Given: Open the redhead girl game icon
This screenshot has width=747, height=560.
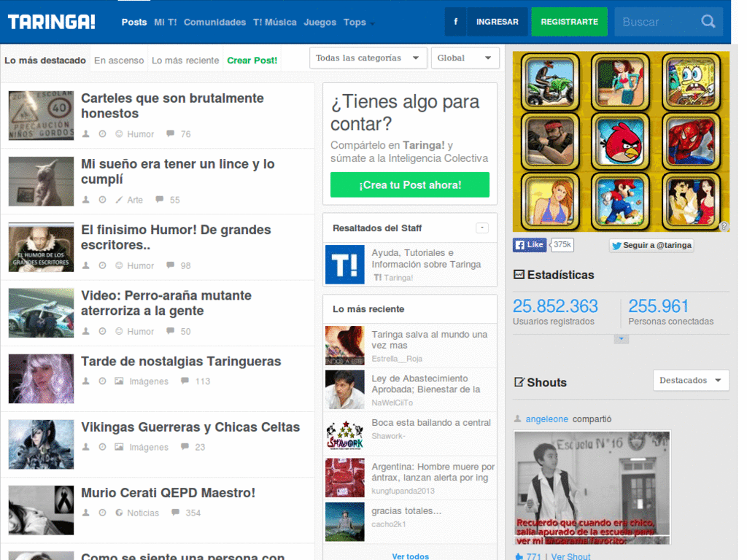Looking at the screenshot, I should (620, 82).
